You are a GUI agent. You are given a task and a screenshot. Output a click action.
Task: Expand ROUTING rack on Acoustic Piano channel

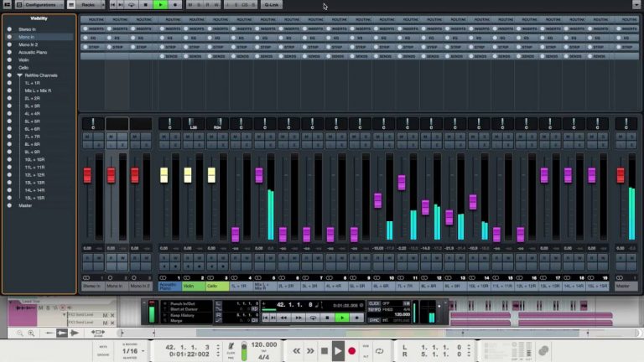point(170,19)
